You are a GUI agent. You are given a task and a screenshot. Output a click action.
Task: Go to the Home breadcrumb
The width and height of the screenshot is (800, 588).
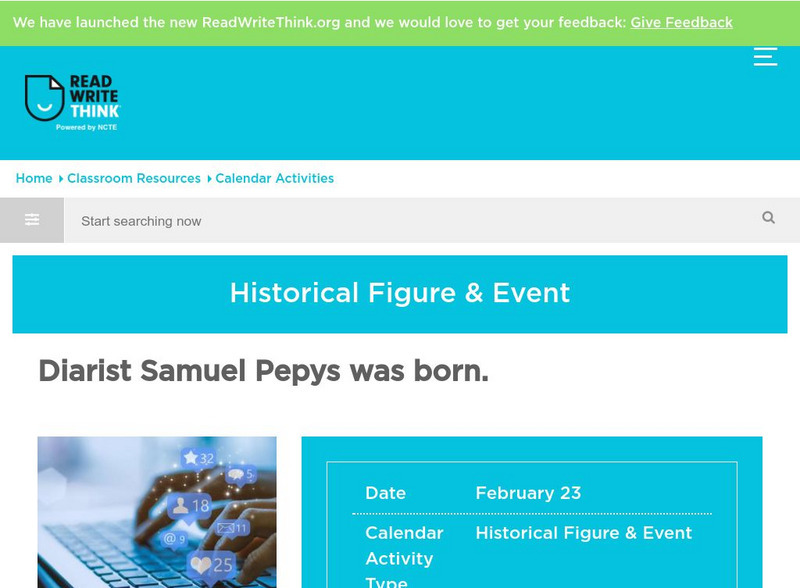(34, 178)
